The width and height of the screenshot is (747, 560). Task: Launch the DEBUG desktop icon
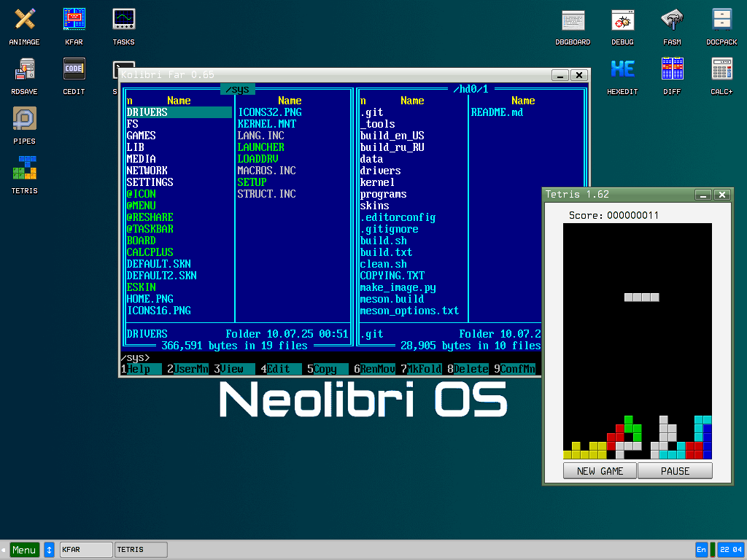[622, 27]
